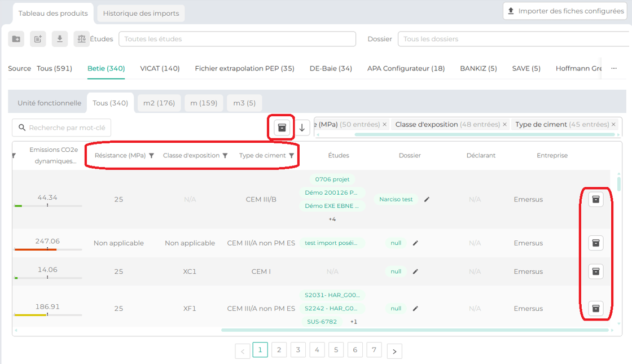Open the Type de ciment column filter
This screenshot has height=364, width=632.
coord(291,156)
